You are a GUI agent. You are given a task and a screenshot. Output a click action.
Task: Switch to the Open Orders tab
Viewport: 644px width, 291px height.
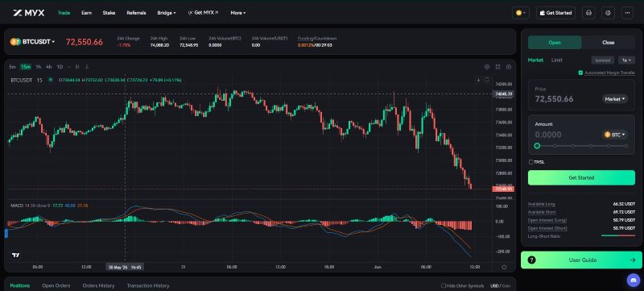click(x=56, y=285)
